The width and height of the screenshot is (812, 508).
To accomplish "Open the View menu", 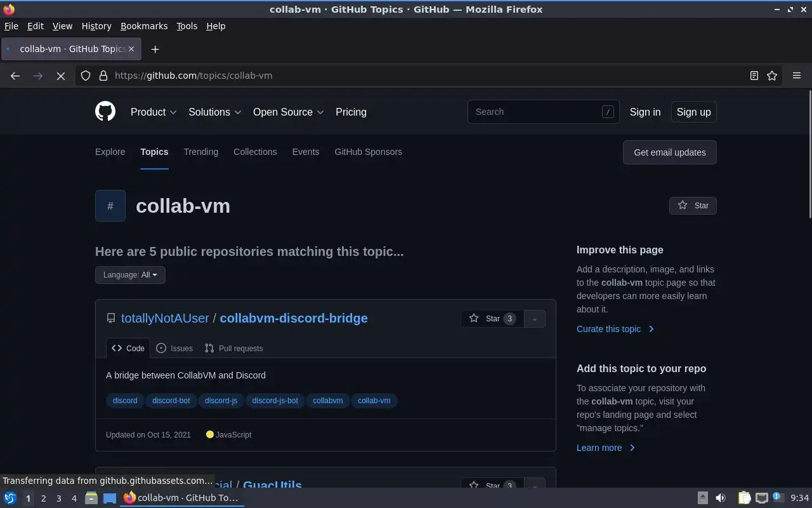I will (x=62, y=26).
